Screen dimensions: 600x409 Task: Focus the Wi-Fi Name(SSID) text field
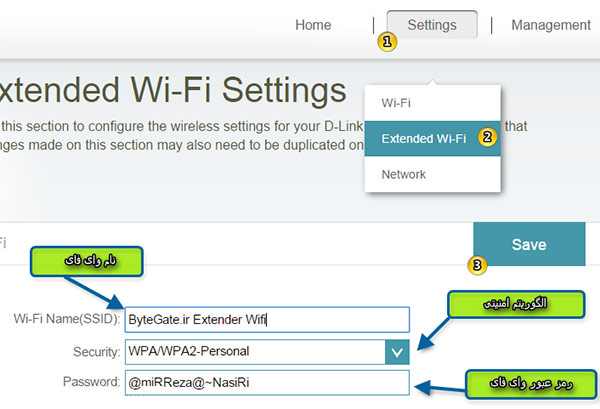[x=267, y=319]
